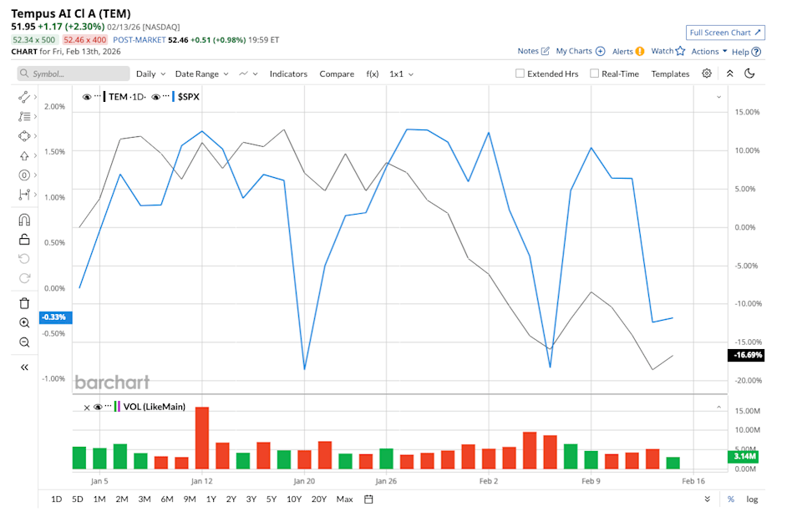Delete all chart drawings with trash icon

tap(24, 302)
